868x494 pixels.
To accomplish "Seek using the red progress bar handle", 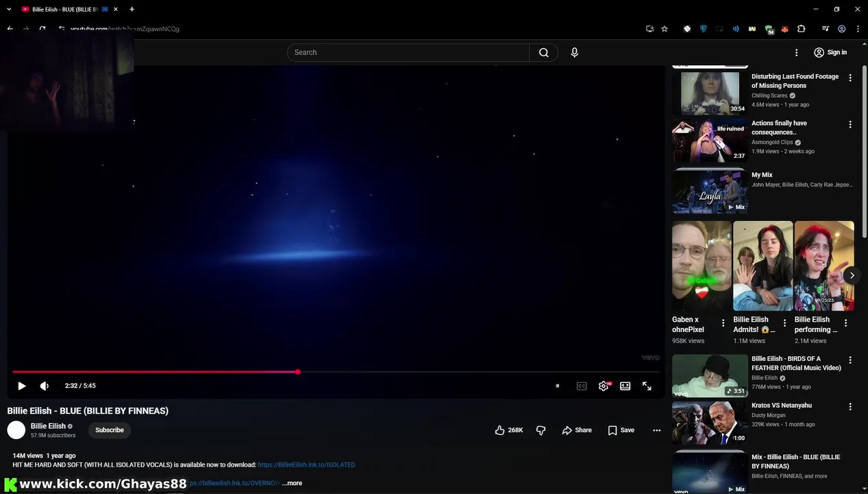I will pyautogui.click(x=298, y=372).
